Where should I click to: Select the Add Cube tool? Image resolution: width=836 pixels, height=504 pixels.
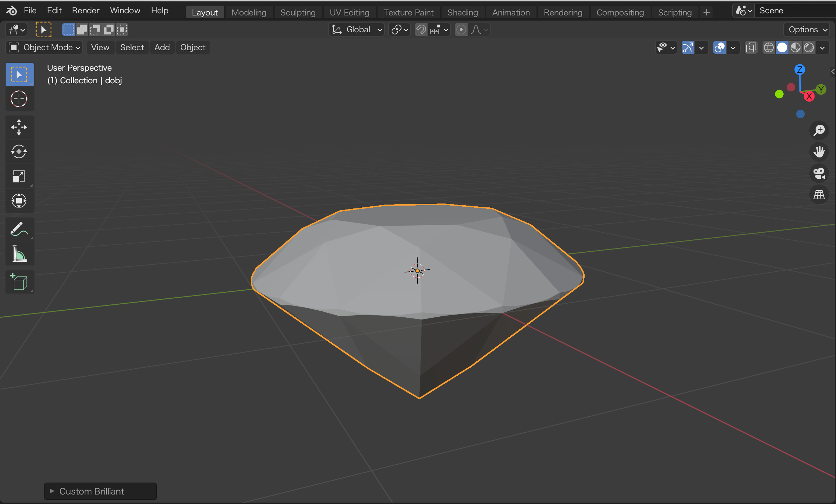[19, 282]
